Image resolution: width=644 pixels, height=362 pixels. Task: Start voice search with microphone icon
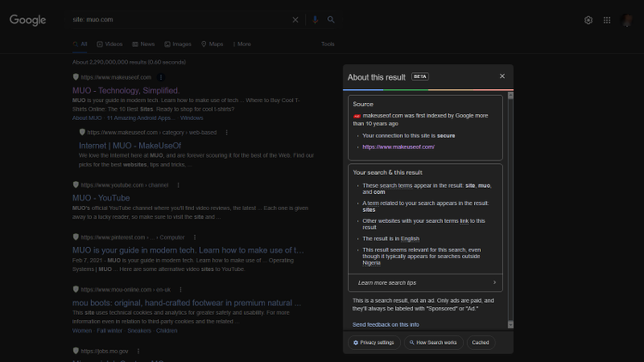coord(315,20)
